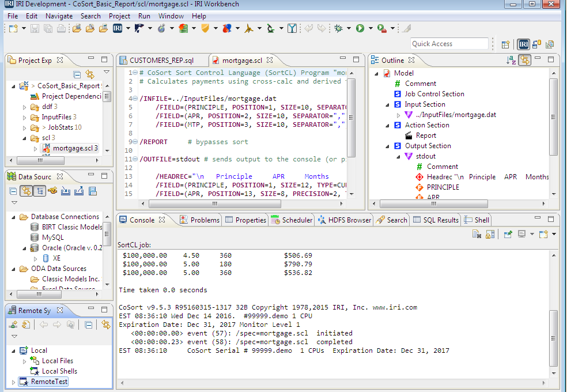The height and width of the screenshot is (392, 567).
Task: Click the Display Selected Console icon
Action: [x=522, y=234]
